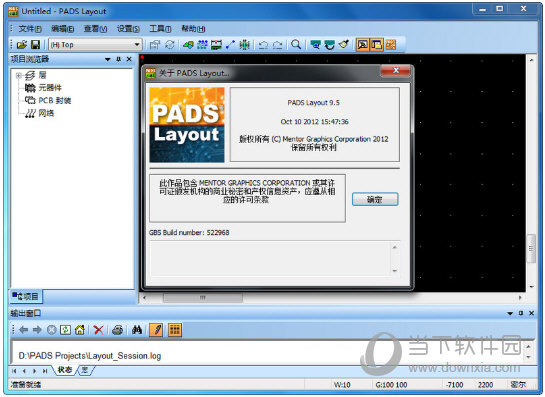Click the PADS Layout logo image
Viewport: 545px width, 397px height.
187,124
